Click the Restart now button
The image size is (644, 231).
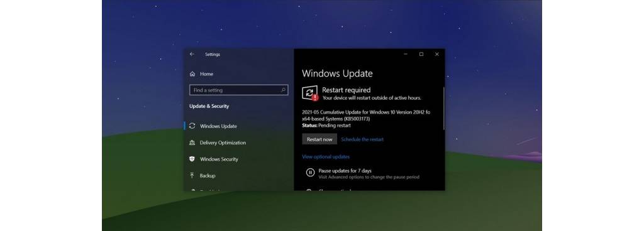[319, 139]
